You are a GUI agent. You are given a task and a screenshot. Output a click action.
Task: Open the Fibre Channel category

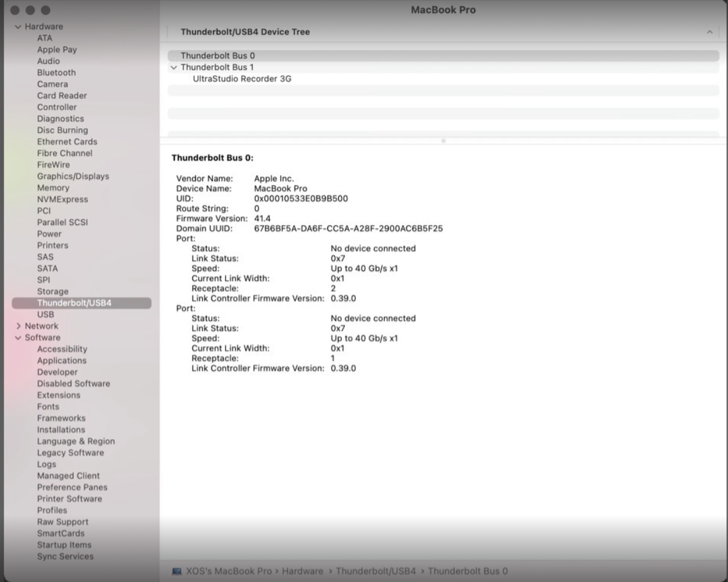(x=64, y=153)
